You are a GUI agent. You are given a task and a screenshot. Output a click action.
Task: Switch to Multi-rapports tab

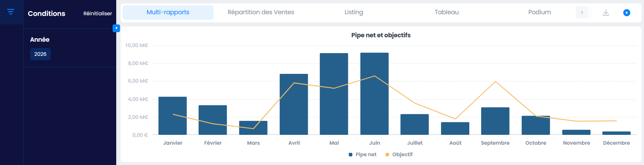pos(168,13)
